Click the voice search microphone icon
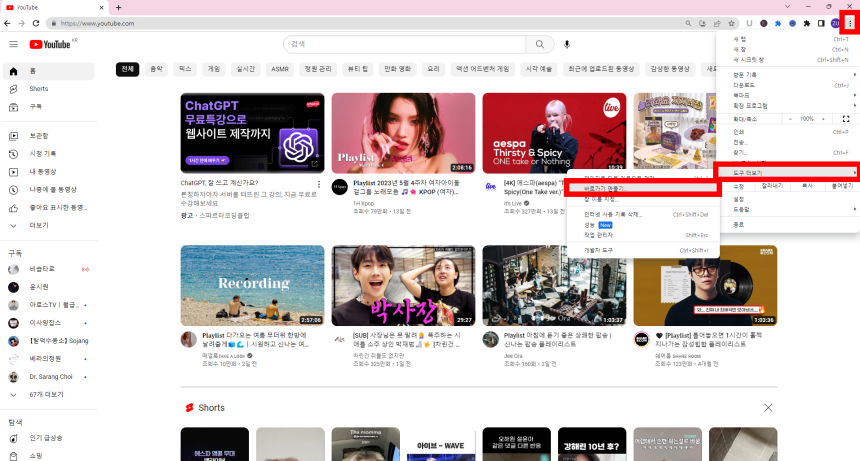 pyautogui.click(x=567, y=44)
